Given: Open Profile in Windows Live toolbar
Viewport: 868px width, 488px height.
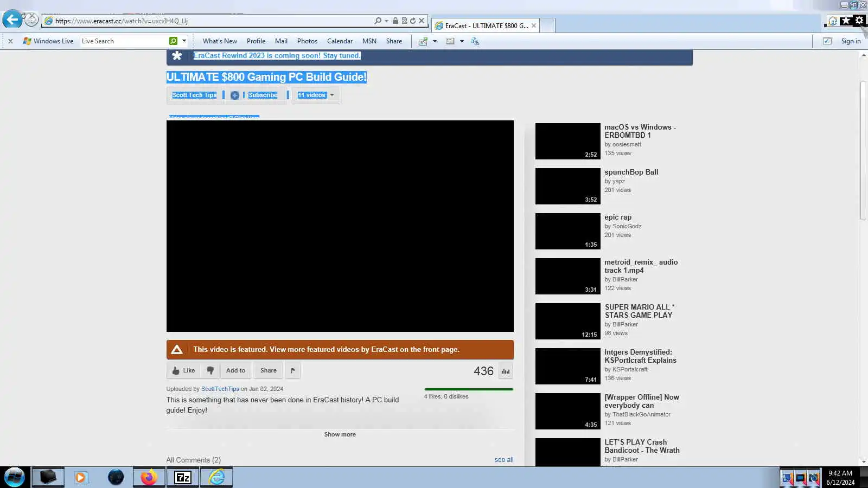Looking at the screenshot, I should pyautogui.click(x=256, y=41).
